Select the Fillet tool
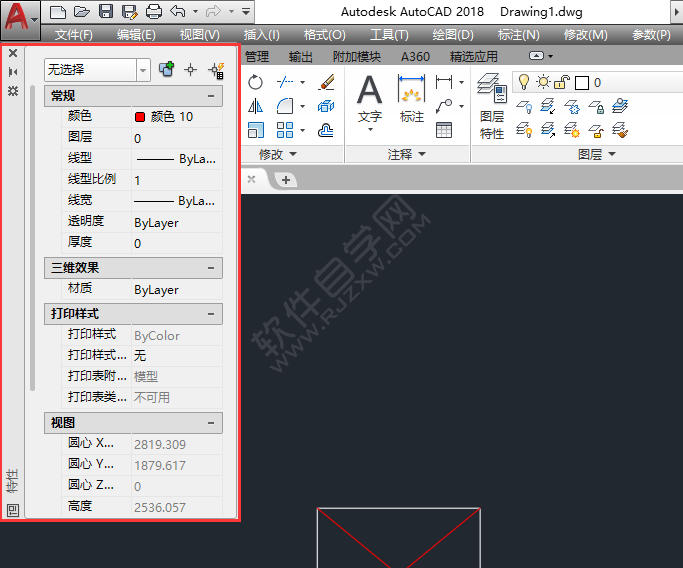Viewport: 683px width, 568px height. [285, 106]
